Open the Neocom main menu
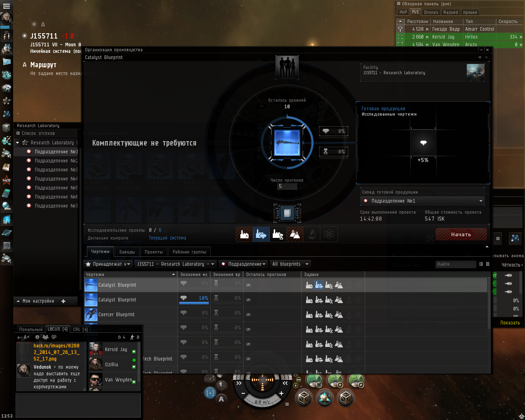 (7, 6)
